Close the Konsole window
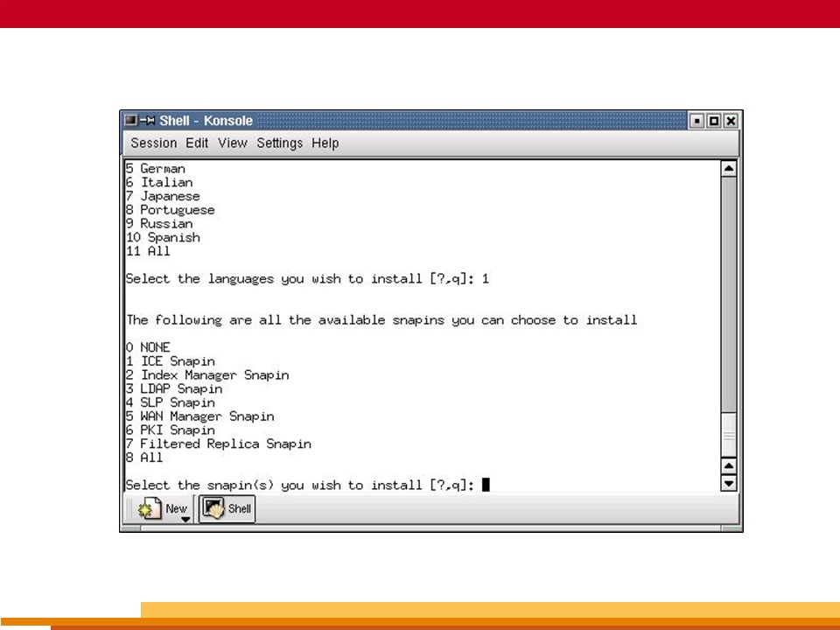 click(730, 121)
